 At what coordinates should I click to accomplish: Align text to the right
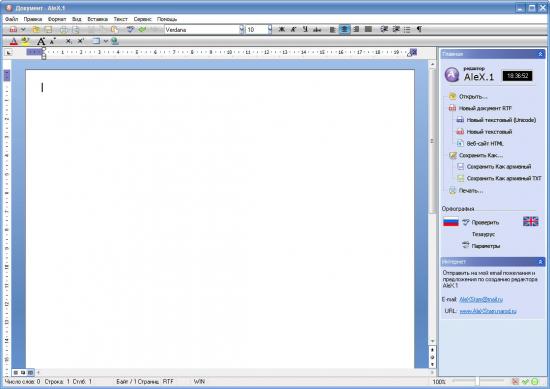tap(356, 29)
